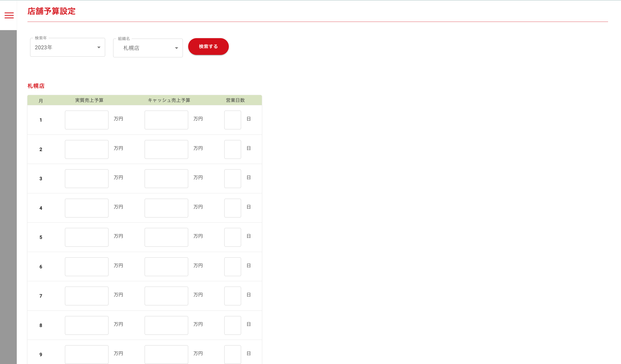Click the 検索年 dropdown arrow icon
Image resolution: width=621 pixels, height=364 pixels.
99,47
